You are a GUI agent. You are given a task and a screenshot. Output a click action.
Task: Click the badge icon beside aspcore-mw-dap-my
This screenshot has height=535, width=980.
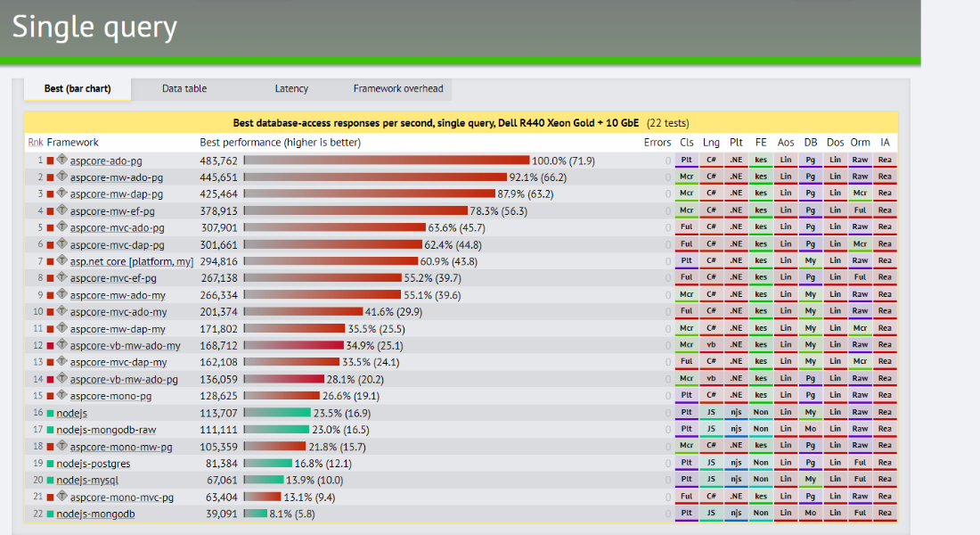tap(61, 328)
